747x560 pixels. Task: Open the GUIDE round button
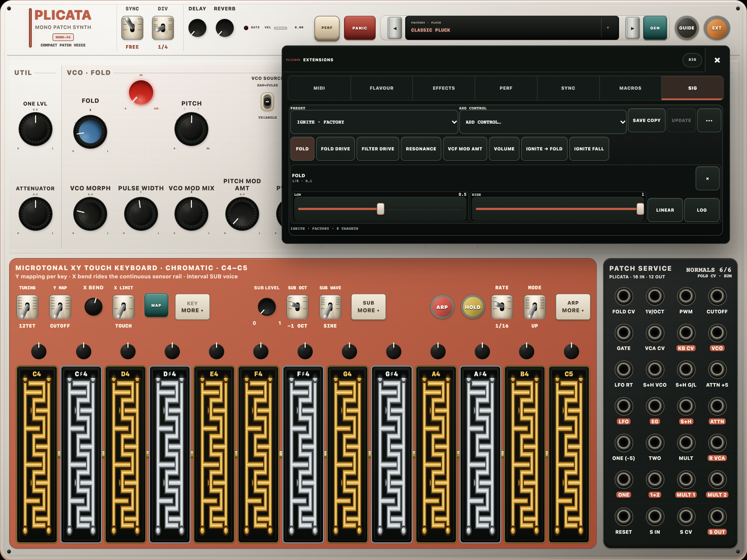pyautogui.click(x=687, y=28)
